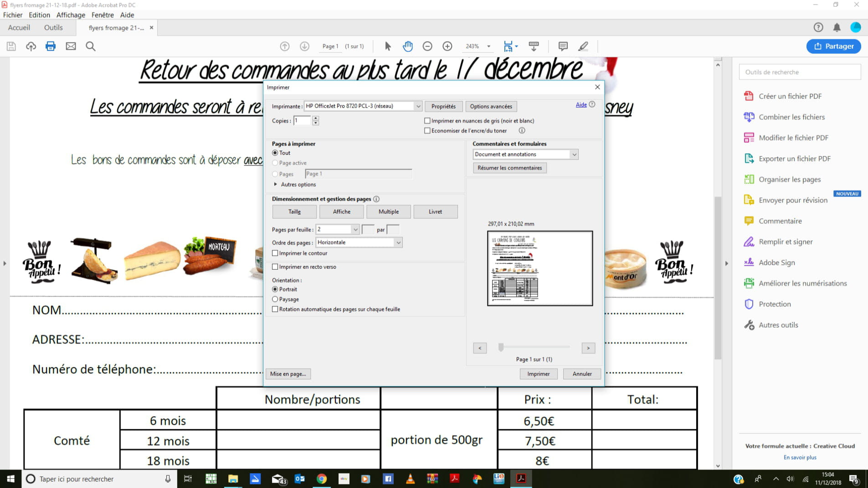Switch to the Accueil tab
This screenshot has width=868, height=488.
[x=19, y=27]
